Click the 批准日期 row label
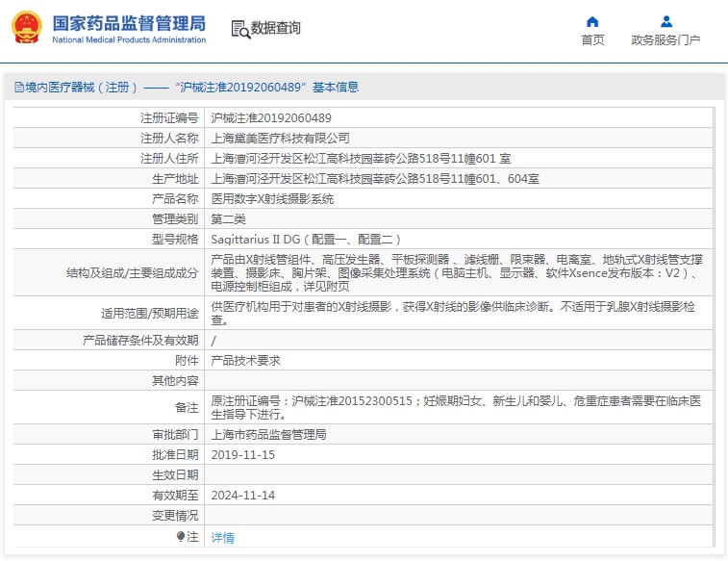728x561 pixels. [x=175, y=454]
